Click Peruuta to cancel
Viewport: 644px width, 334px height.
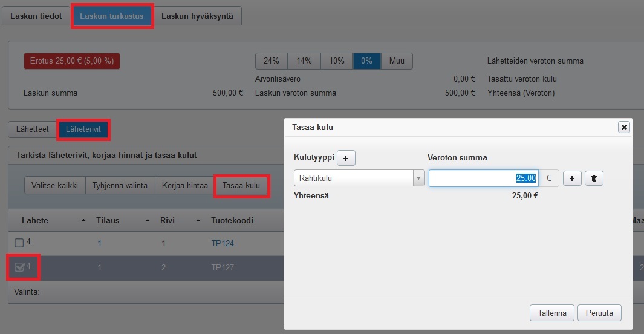(x=599, y=313)
